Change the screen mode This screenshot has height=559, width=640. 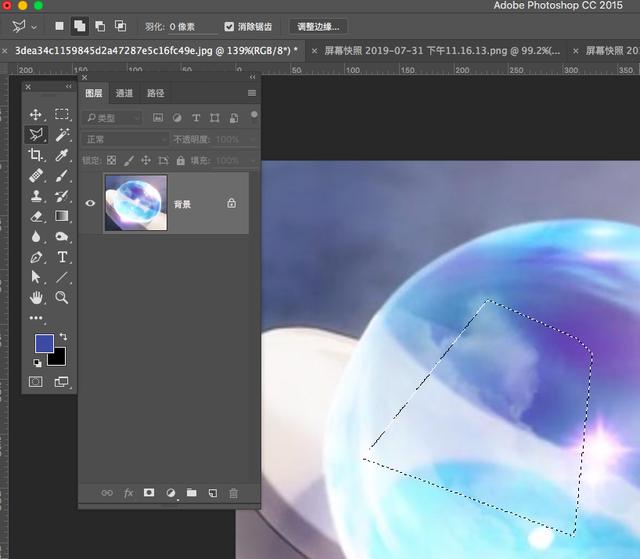pyautogui.click(x=61, y=382)
